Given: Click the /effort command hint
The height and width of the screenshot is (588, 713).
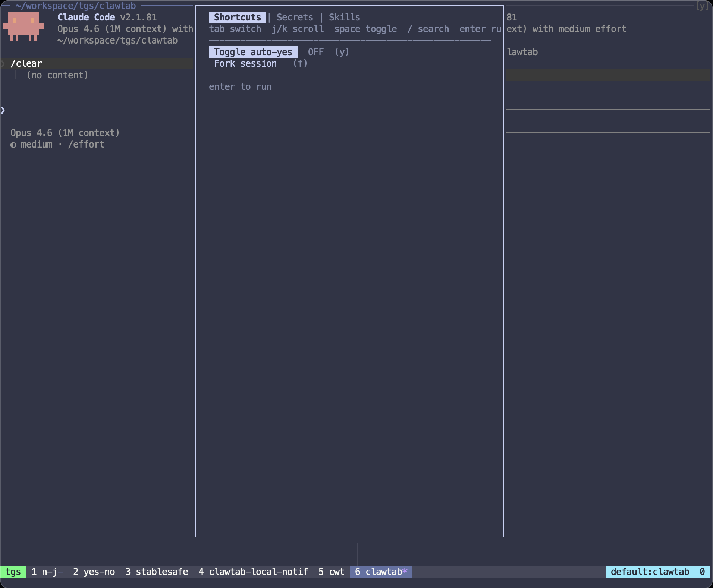Looking at the screenshot, I should tap(86, 145).
